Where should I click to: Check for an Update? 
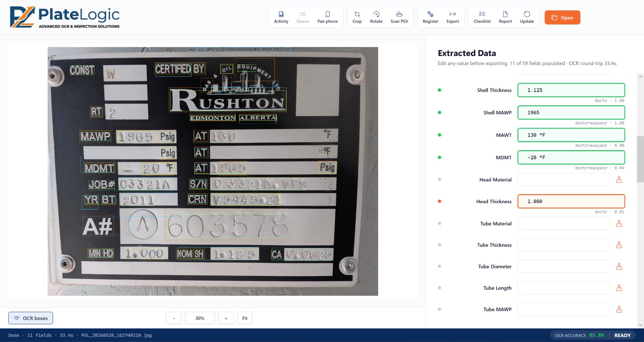point(527,17)
